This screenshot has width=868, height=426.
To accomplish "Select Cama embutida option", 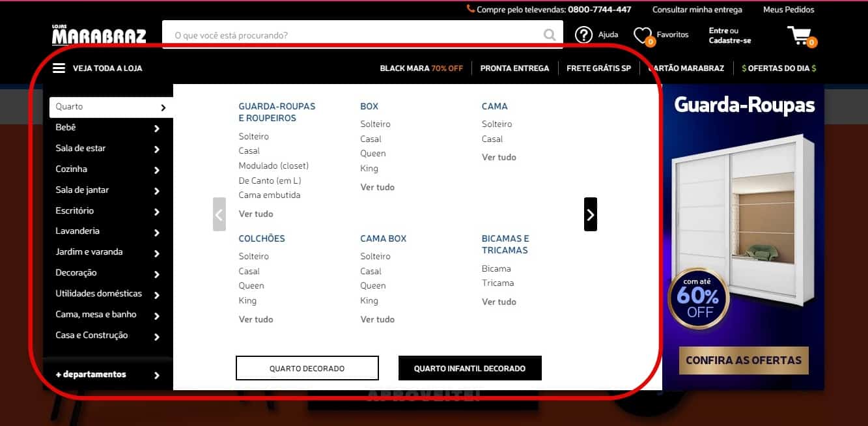I will coord(270,195).
